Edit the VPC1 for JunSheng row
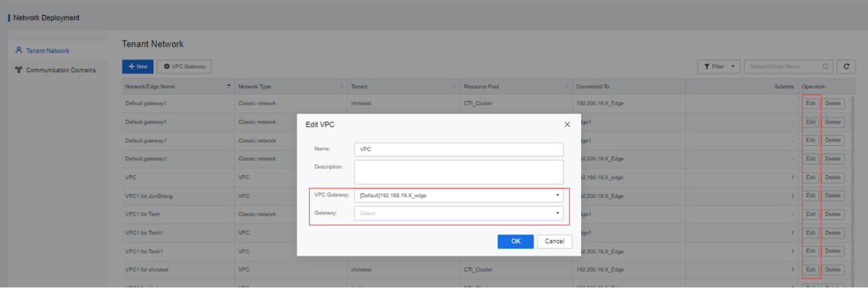 811,196
